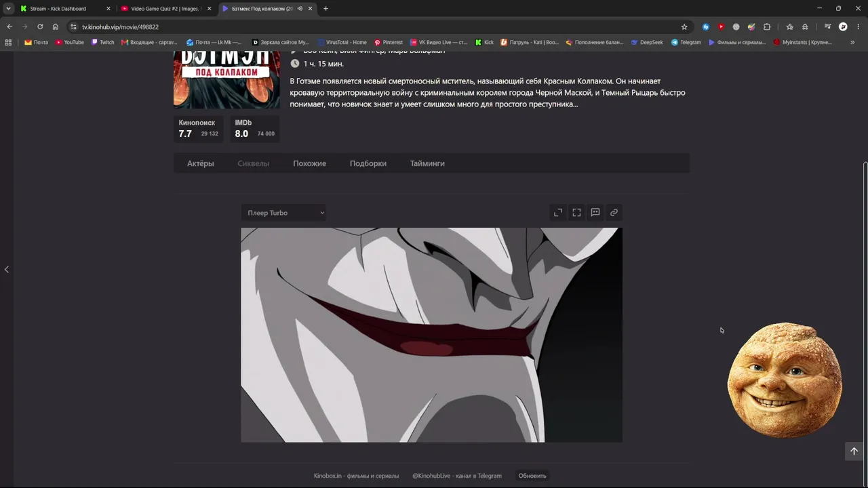868x488 pixels.
Task: Click the Batman movie poster thumbnail
Action: click(x=226, y=80)
